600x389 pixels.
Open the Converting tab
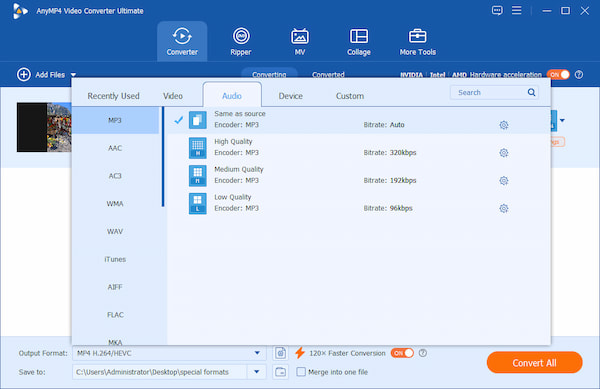(269, 74)
